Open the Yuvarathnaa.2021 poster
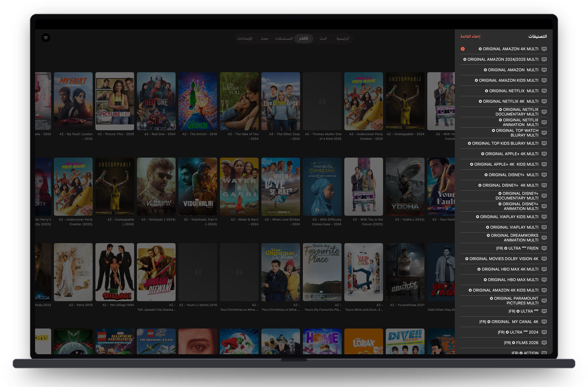Image resolution: width=588 pixels, height=387 pixels. point(405,272)
